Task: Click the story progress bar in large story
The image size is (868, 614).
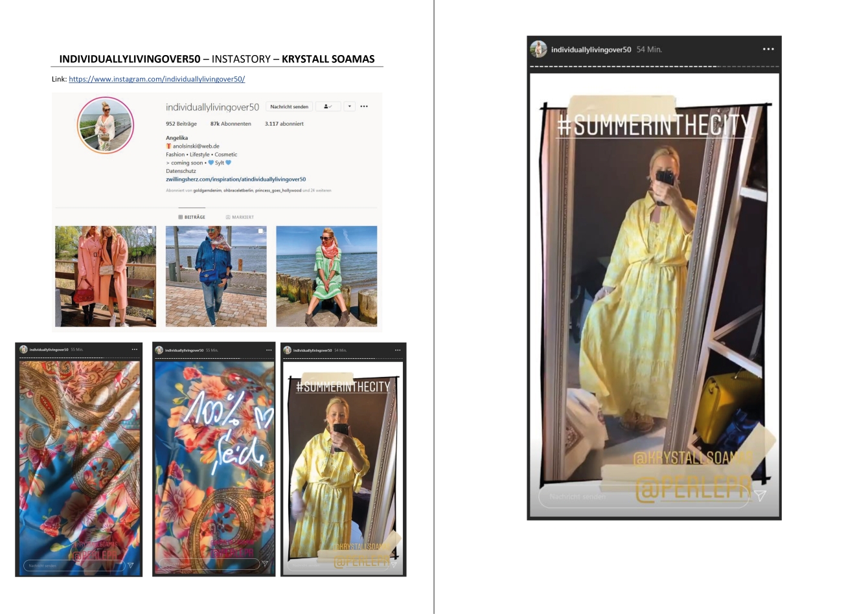Action: [x=654, y=66]
